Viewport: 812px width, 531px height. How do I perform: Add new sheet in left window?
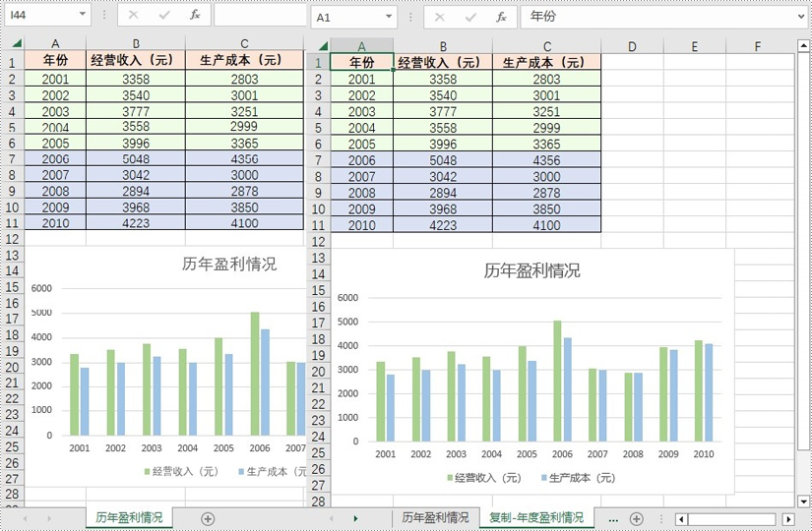(x=208, y=518)
